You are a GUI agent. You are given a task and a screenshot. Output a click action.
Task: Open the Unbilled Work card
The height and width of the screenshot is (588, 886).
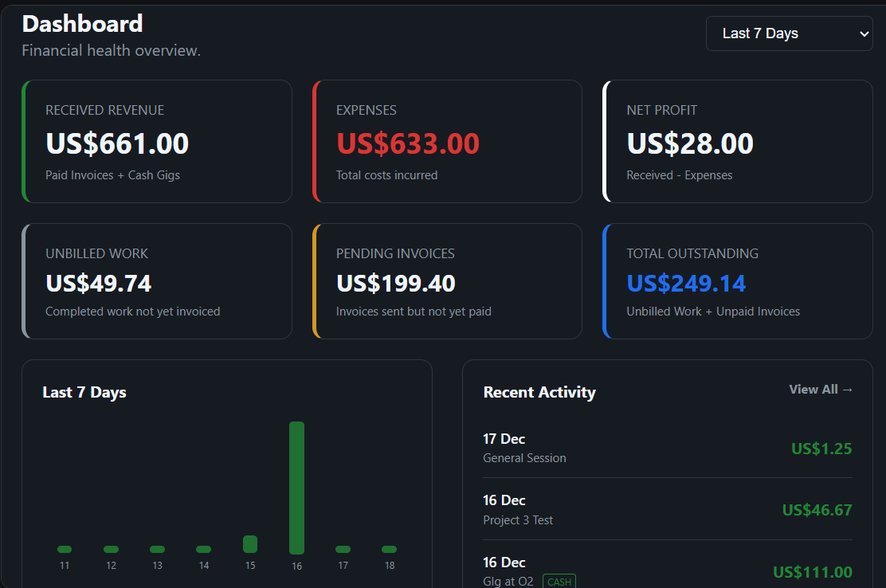156,280
